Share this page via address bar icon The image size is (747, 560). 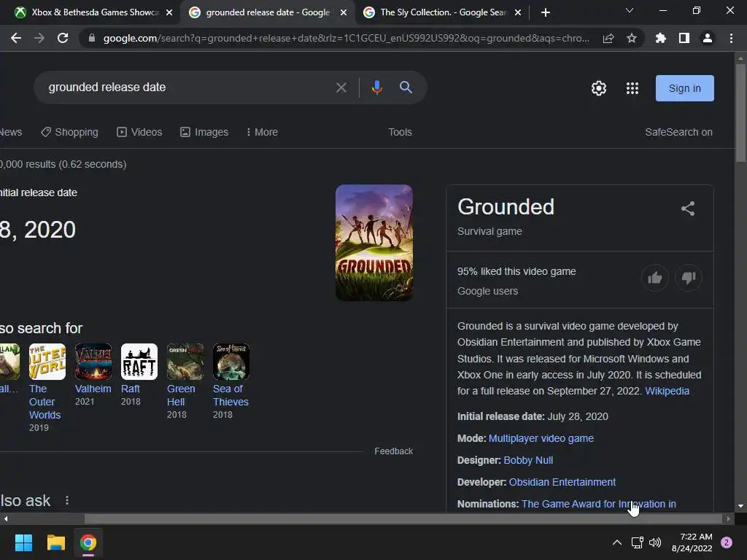608,38
